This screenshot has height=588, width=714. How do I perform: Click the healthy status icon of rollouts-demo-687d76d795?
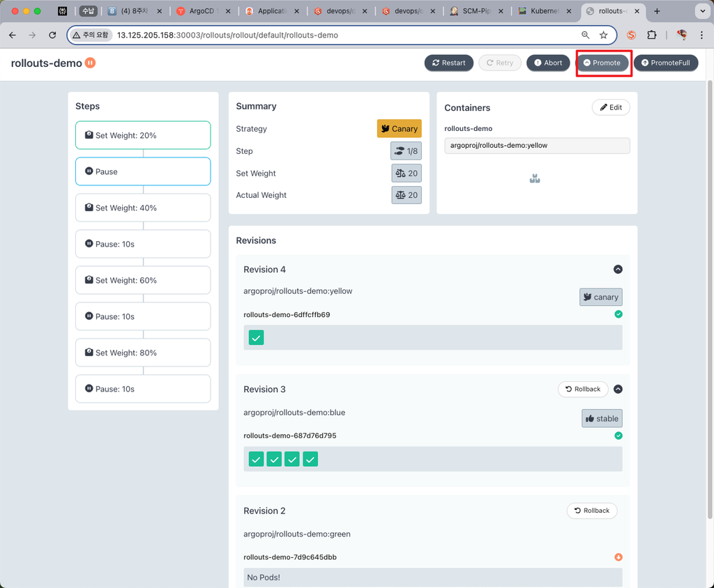(x=618, y=435)
